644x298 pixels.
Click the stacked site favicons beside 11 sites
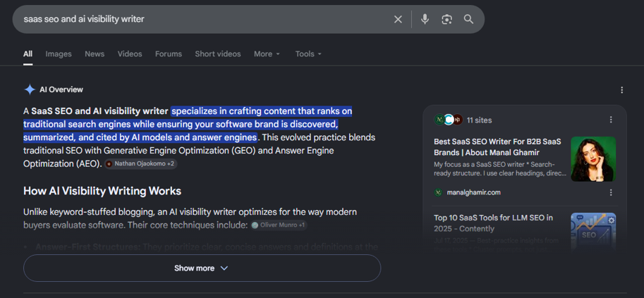(x=449, y=120)
